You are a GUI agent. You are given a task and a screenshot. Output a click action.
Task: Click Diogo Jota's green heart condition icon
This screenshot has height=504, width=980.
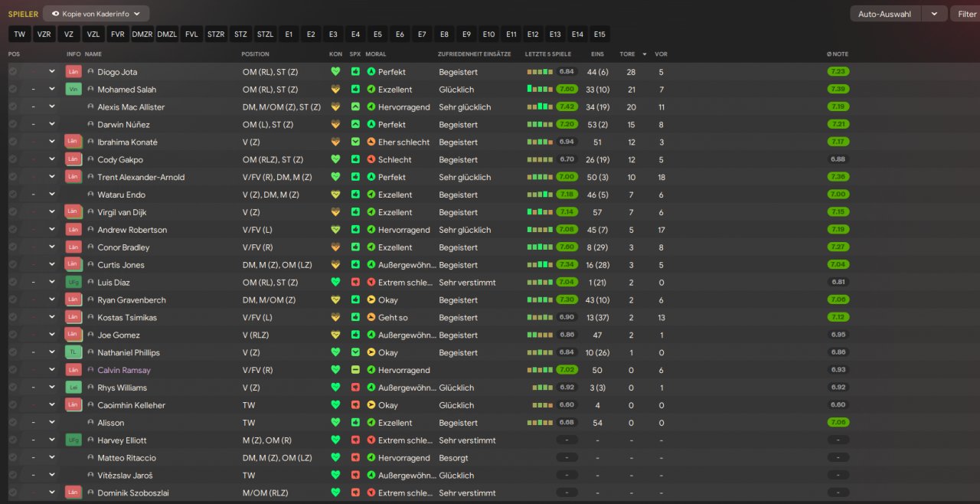point(335,71)
